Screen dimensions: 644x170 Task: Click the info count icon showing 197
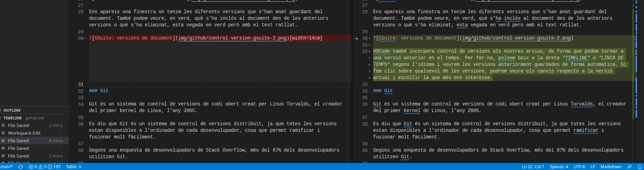(50, 167)
